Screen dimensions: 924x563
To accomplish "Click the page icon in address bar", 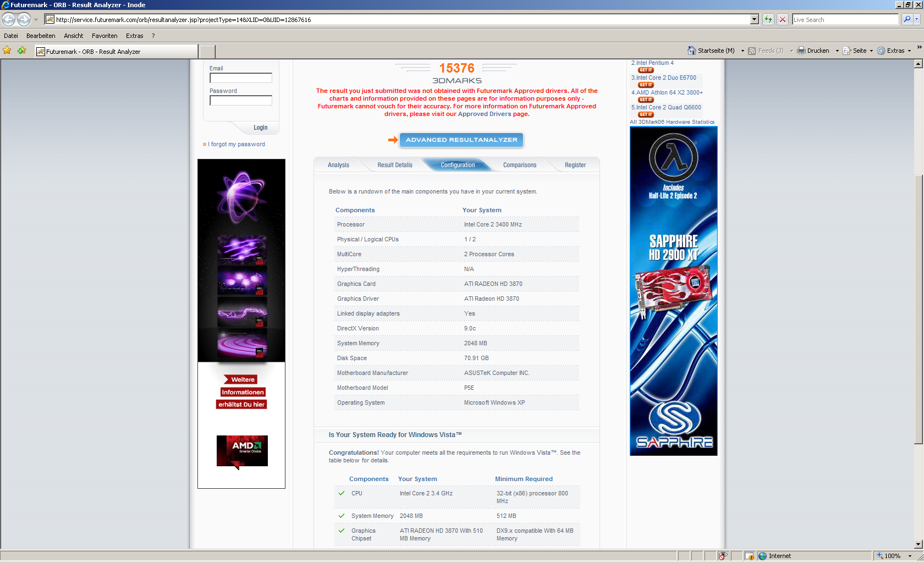I will (50, 20).
